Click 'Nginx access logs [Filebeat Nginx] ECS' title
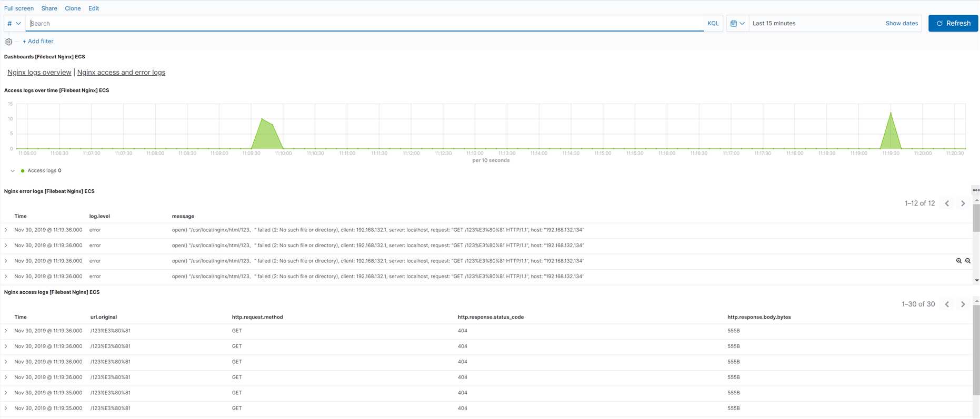 point(52,292)
